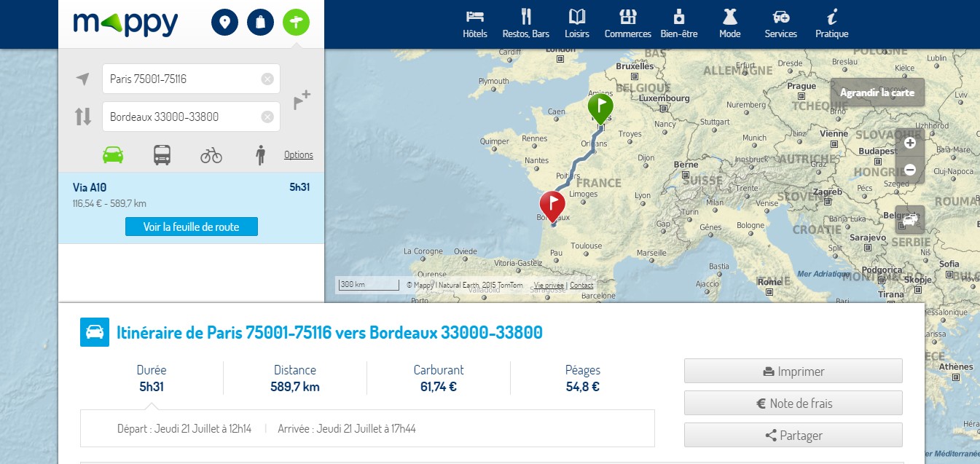Zoom out on the map
The height and width of the screenshot is (464, 980).
click(910, 170)
